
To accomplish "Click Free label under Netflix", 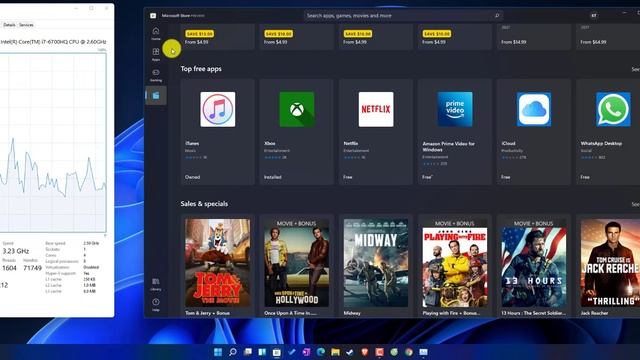I will (347, 177).
